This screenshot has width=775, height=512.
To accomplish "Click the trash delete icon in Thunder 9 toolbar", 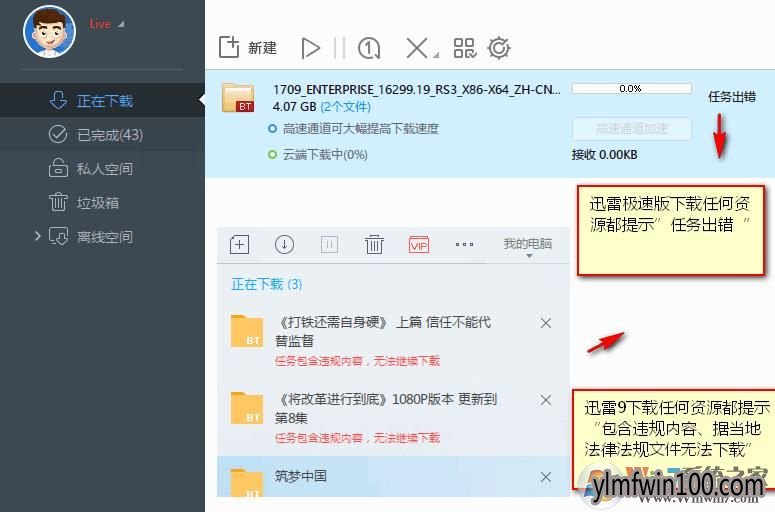I will pyautogui.click(x=374, y=244).
